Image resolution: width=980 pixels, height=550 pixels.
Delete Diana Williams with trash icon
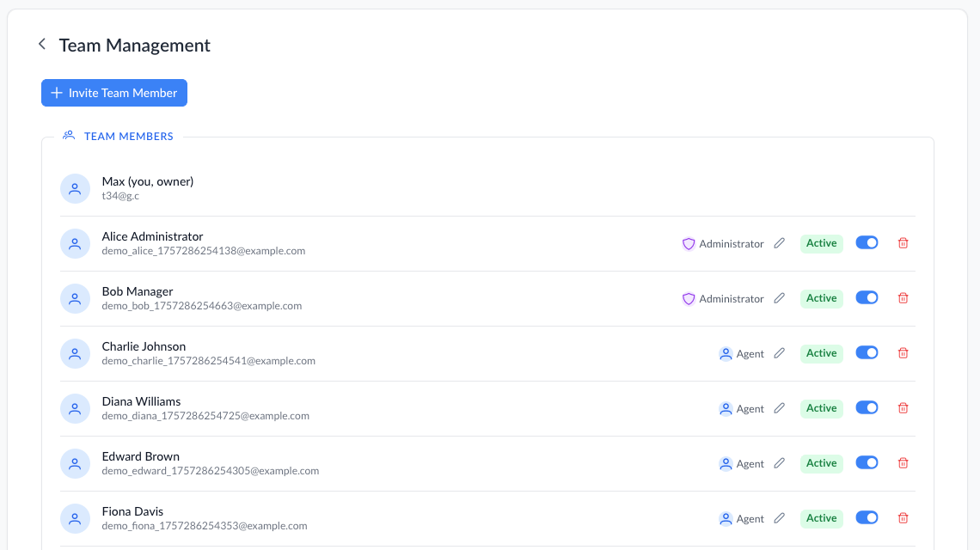point(903,408)
